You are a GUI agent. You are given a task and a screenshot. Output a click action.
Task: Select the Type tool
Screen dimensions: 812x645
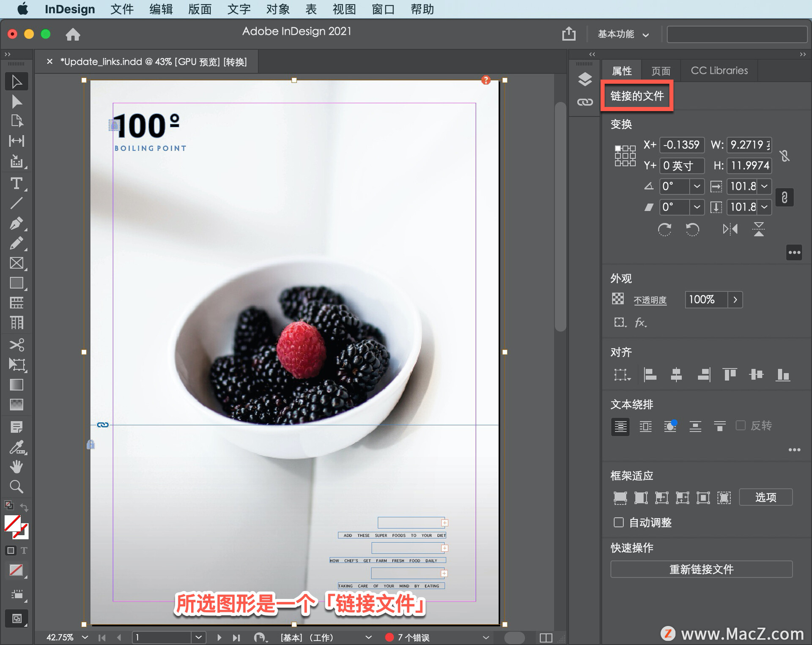tap(16, 183)
